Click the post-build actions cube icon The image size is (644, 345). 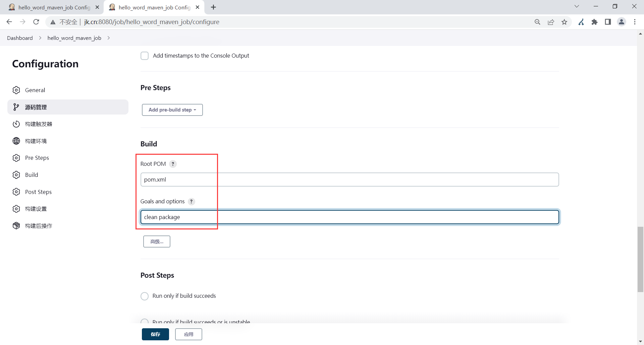(16, 225)
